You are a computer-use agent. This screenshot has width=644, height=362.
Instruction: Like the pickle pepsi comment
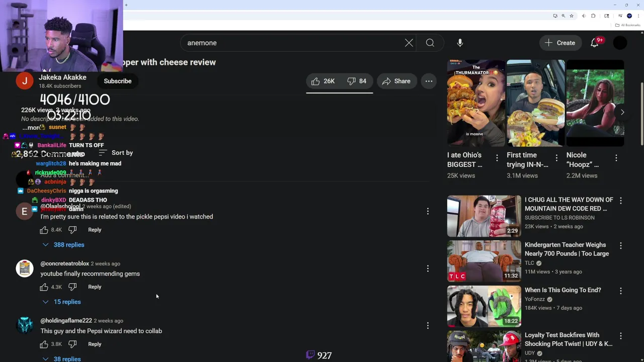[x=44, y=230]
